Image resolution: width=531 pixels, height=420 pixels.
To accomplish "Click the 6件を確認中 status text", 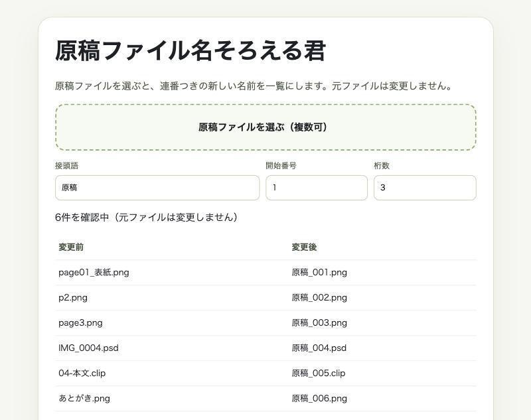I will 146,217.
